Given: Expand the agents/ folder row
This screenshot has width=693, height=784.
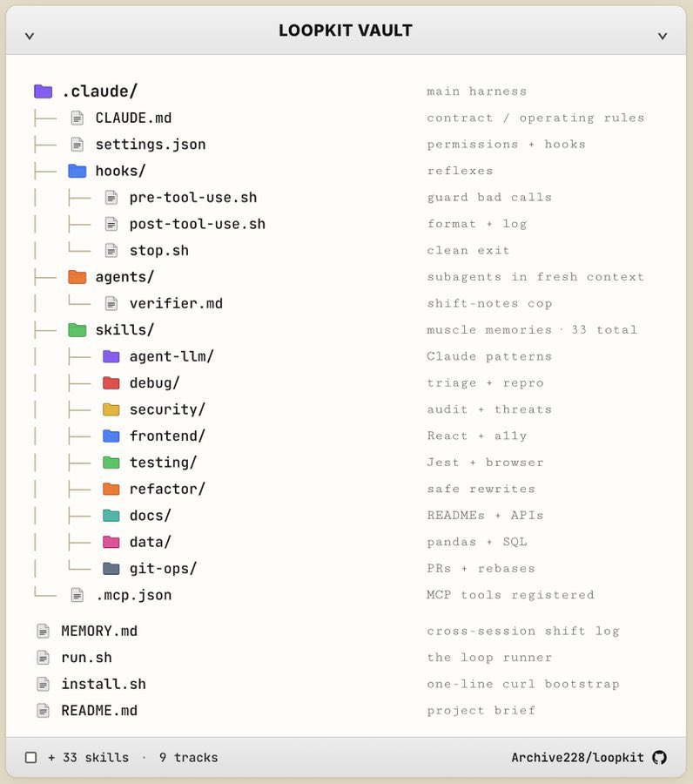Looking at the screenshot, I should pos(124,277).
